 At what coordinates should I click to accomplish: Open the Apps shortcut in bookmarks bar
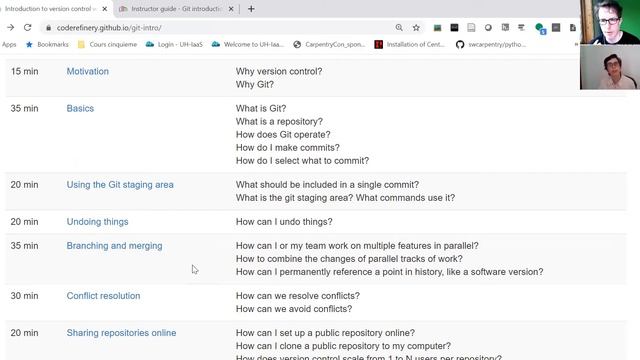(9, 44)
